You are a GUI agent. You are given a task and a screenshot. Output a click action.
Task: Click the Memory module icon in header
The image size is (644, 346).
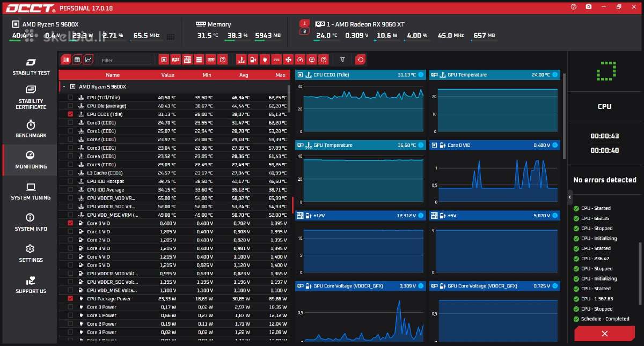pos(201,24)
